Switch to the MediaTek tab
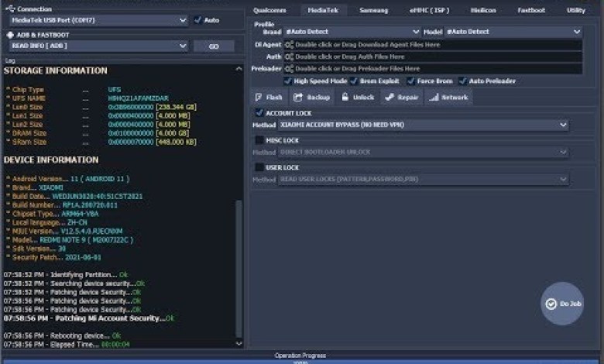604x364 pixels. [323, 10]
